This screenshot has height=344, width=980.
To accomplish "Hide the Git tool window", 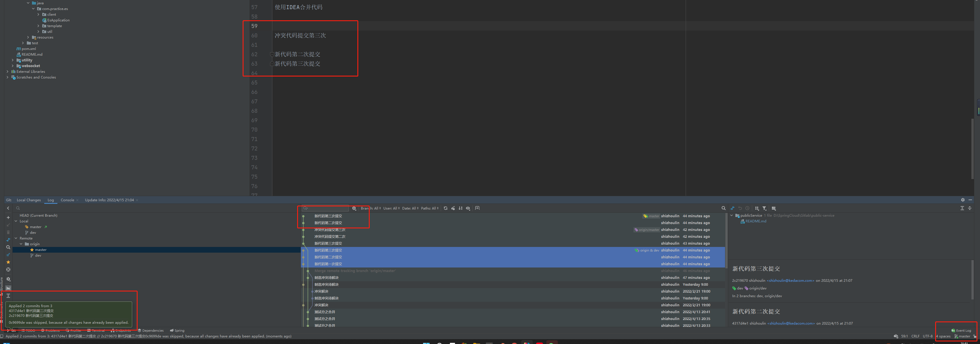I will 970,200.
